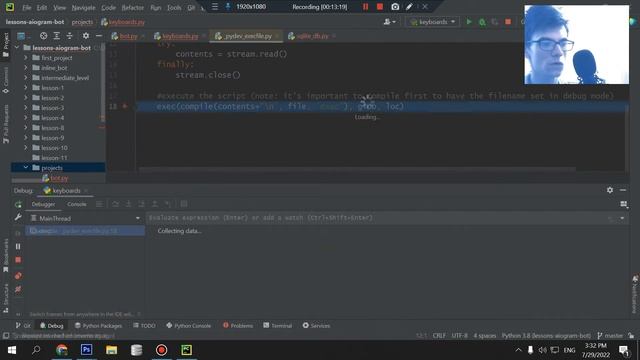The height and width of the screenshot is (360, 640).
Task: Run keyboards with green play icon
Action: (469, 22)
